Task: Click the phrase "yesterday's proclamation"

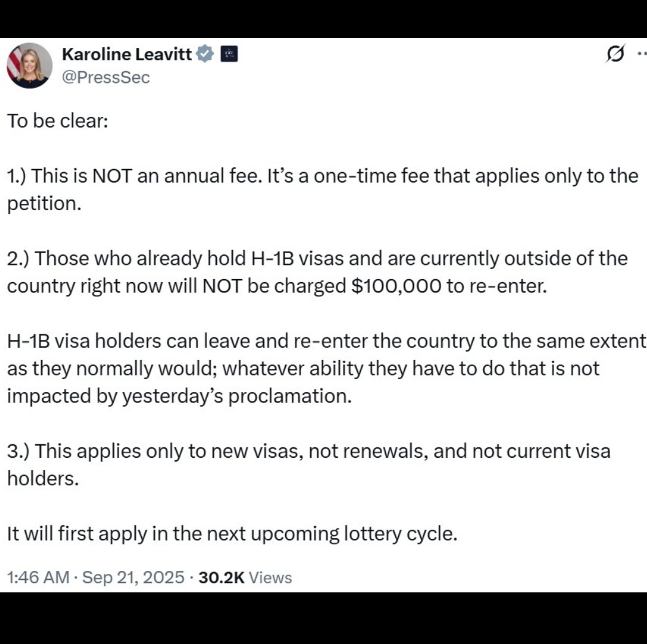Action: click(x=237, y=396)
